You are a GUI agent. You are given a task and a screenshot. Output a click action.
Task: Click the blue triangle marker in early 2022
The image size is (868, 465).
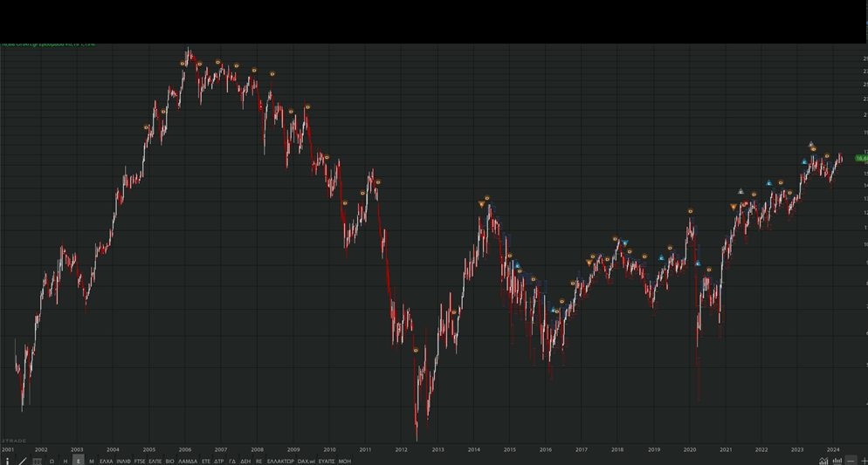click(768, 182)
